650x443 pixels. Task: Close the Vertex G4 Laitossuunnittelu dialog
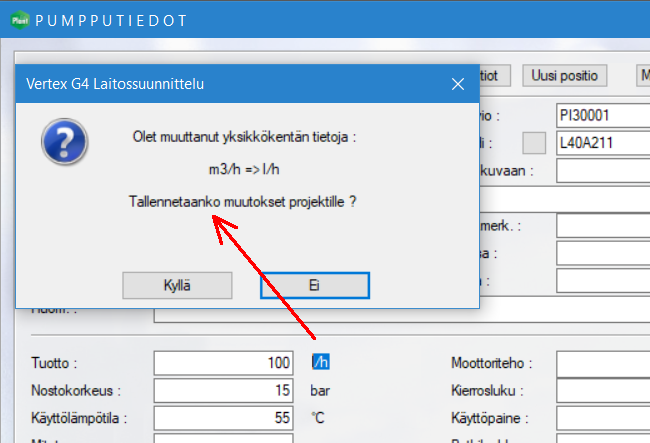click(457, 84)
